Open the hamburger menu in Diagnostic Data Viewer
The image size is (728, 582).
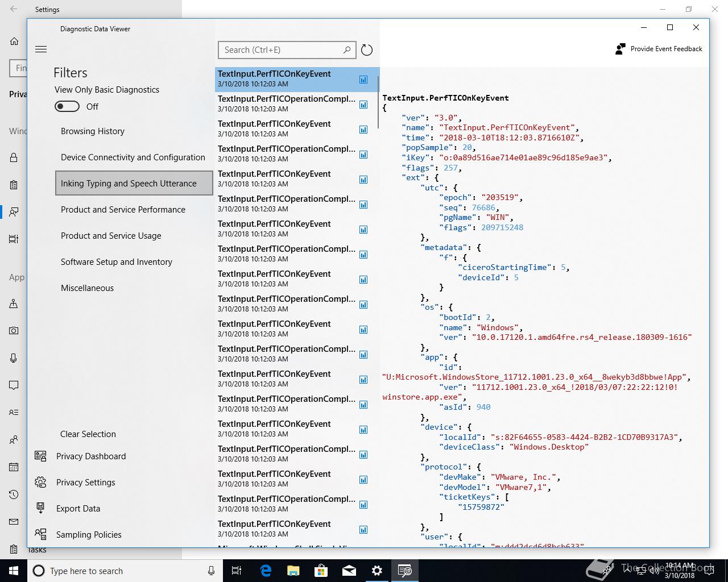click(x=41, y=49)
